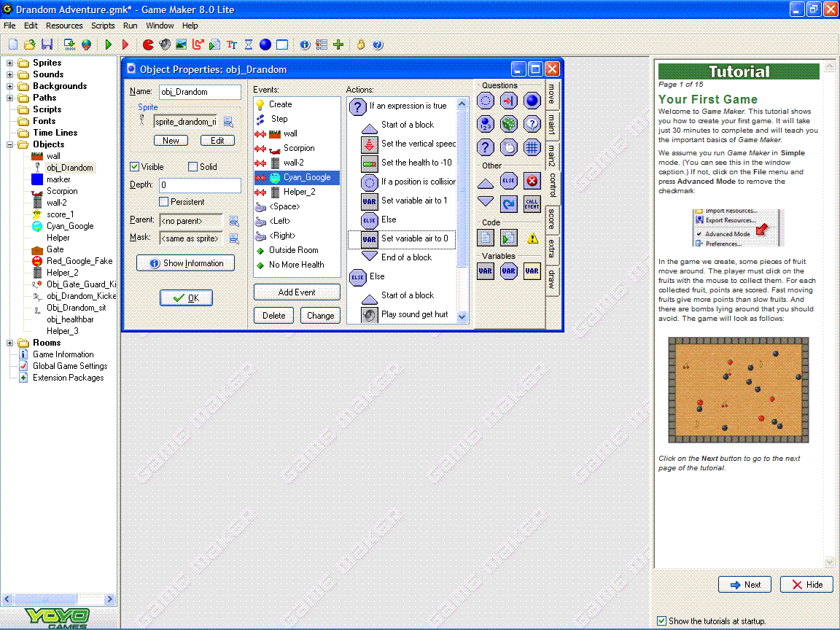This screenshot has width=840, height=630.
Task: Pick the Exit Event red X action
Action: pyautogui.click(x=532, y=181)
